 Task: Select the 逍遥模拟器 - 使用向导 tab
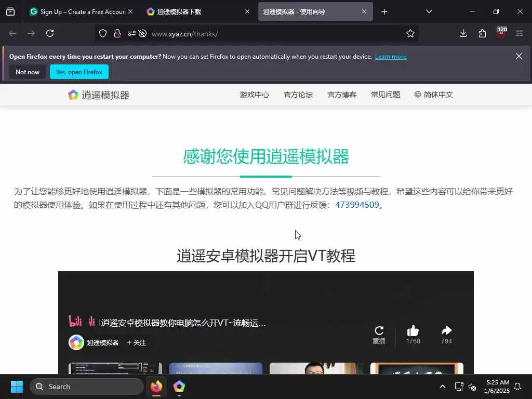(315, 11)
